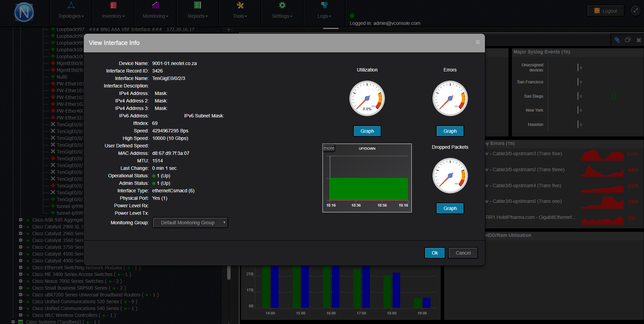Confirm the dialog with Ok

point(435,253)
